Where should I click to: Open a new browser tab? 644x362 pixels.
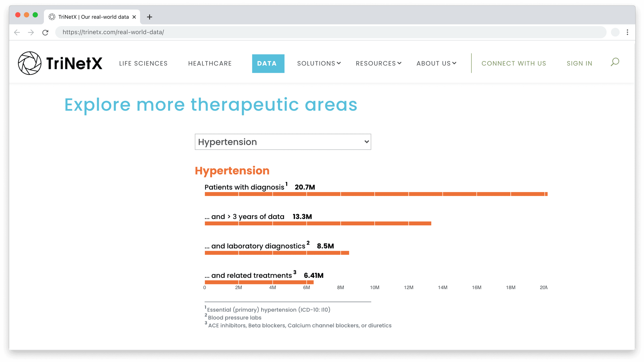149,17
